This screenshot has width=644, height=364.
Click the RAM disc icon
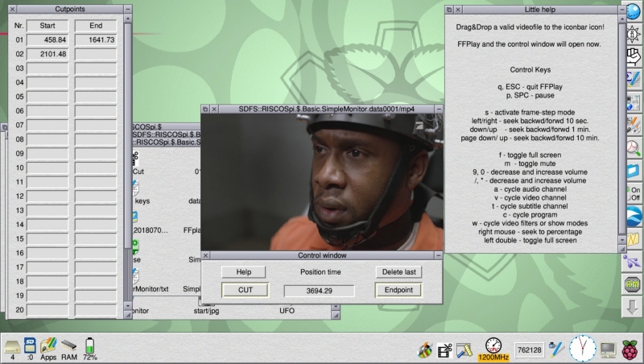point(68,346)
